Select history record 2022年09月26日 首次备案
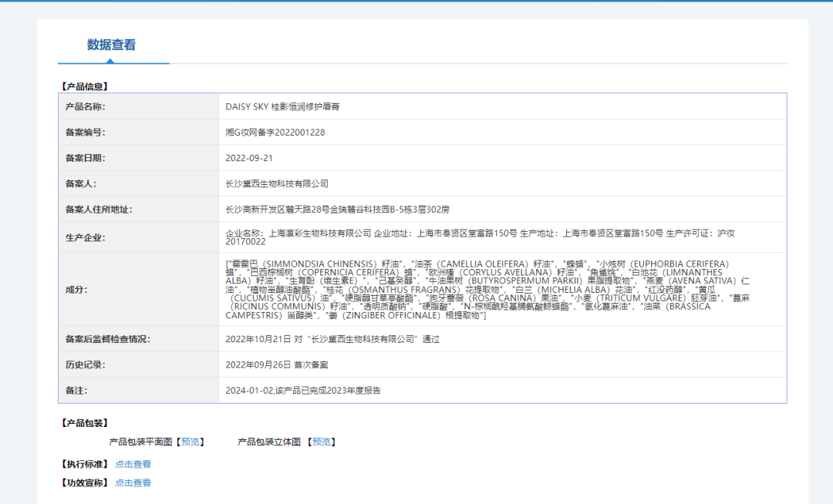The height and width of the screenshot is (504, 833). click(277, 365)
